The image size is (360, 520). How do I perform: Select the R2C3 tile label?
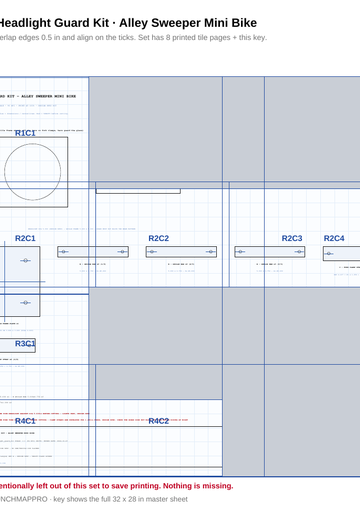coord(292,238)
